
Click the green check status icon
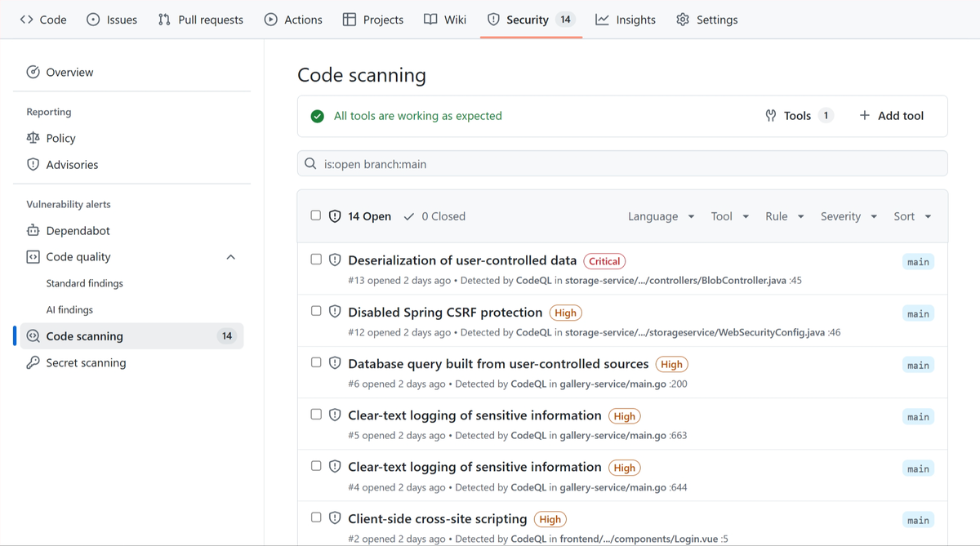click(x=318, y=116)
